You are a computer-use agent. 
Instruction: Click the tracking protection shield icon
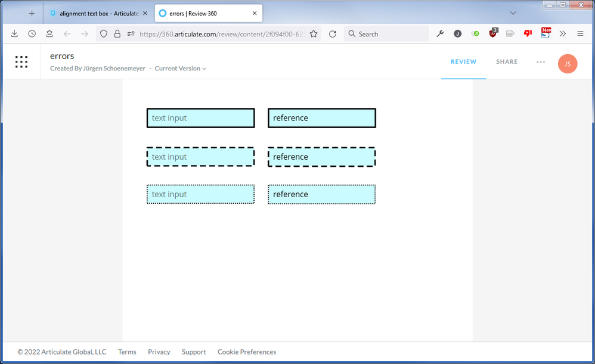pyautogui.click(x=104, y=34)
